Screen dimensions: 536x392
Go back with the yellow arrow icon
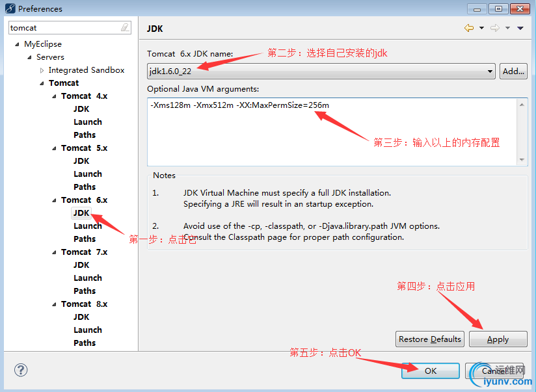tap(469, 28)
